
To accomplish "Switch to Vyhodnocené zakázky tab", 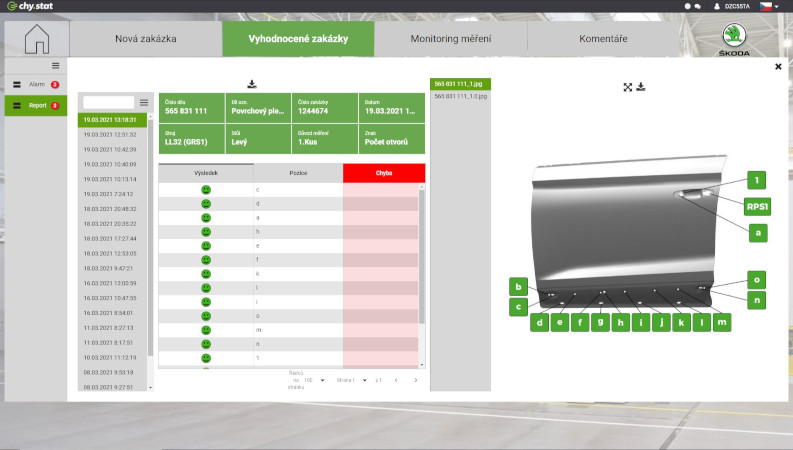I will pyautogui.click(x=298, y=39).
